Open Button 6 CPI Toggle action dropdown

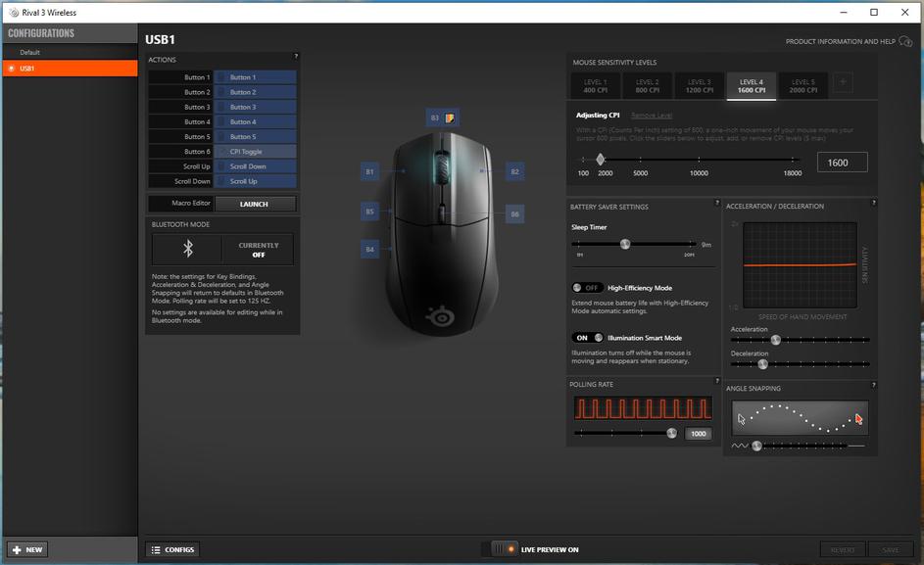pyautogui.click(x=255, y=152)
